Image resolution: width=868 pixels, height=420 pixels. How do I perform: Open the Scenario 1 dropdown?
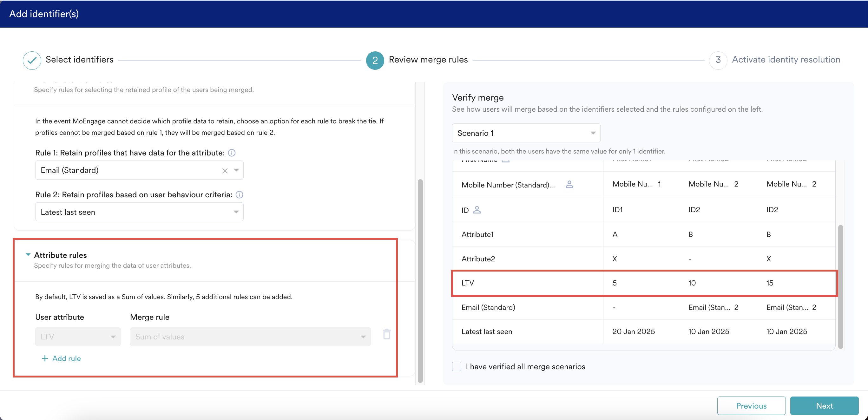593,133
